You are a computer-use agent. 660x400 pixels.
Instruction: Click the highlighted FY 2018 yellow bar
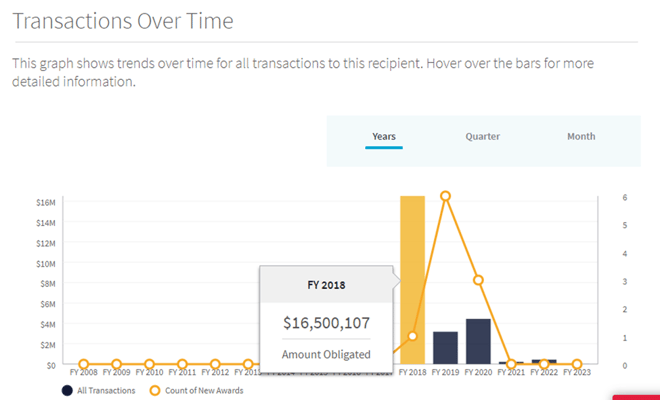(412, 280)
